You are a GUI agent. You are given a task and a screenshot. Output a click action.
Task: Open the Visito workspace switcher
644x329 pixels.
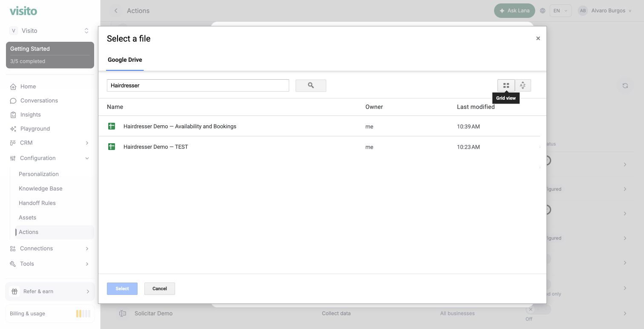[50, 31]
